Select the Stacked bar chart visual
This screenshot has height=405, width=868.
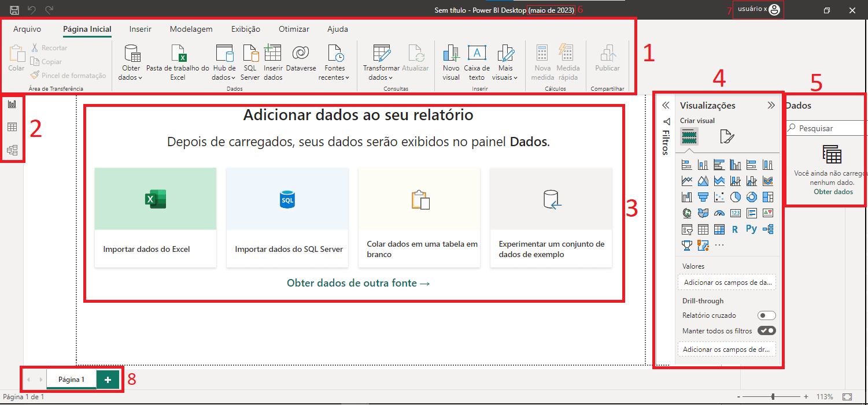(x=687, y=165)
